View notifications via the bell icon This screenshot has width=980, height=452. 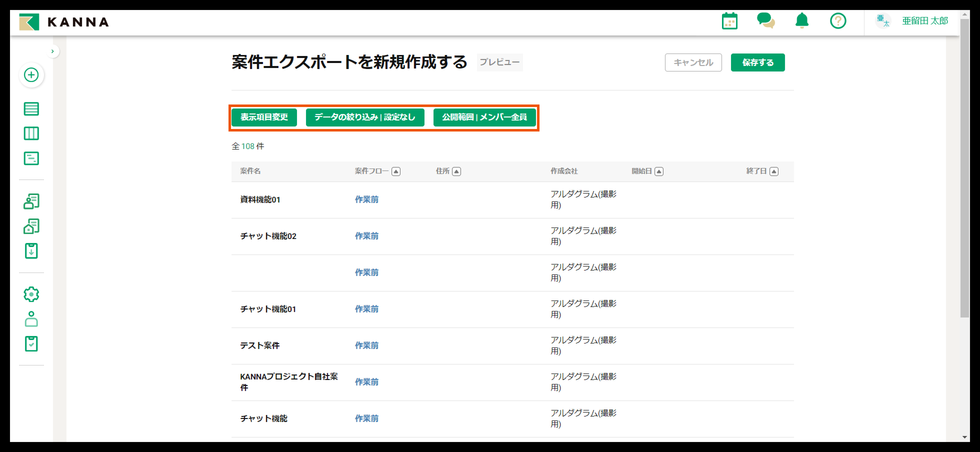point(802,21)
